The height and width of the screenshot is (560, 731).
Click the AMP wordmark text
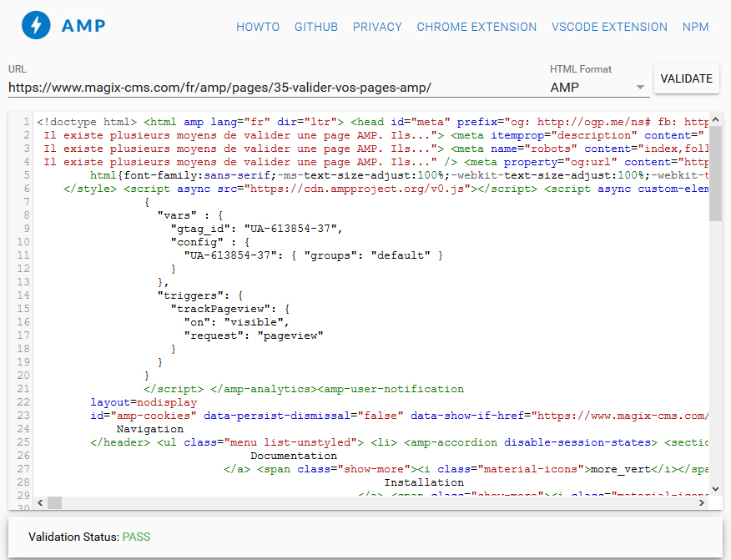pyautogui.click(x=83, y=26)
